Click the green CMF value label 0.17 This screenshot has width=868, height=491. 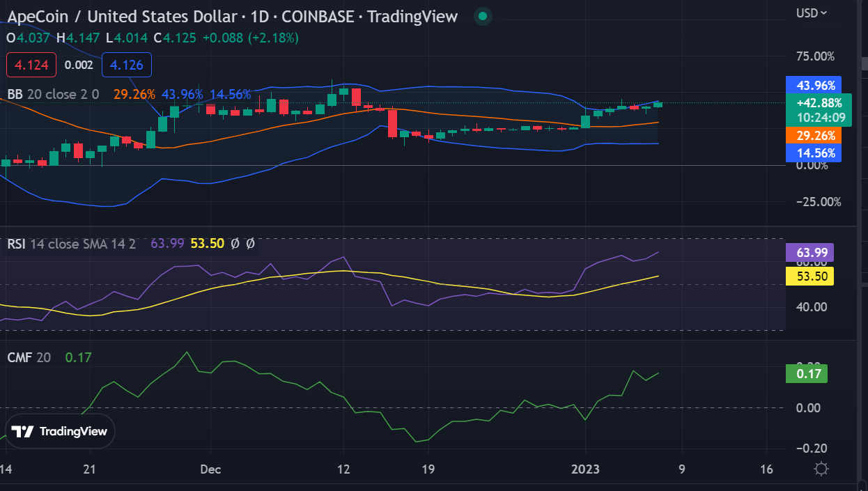pyautogui.click(x=806, y=374)
